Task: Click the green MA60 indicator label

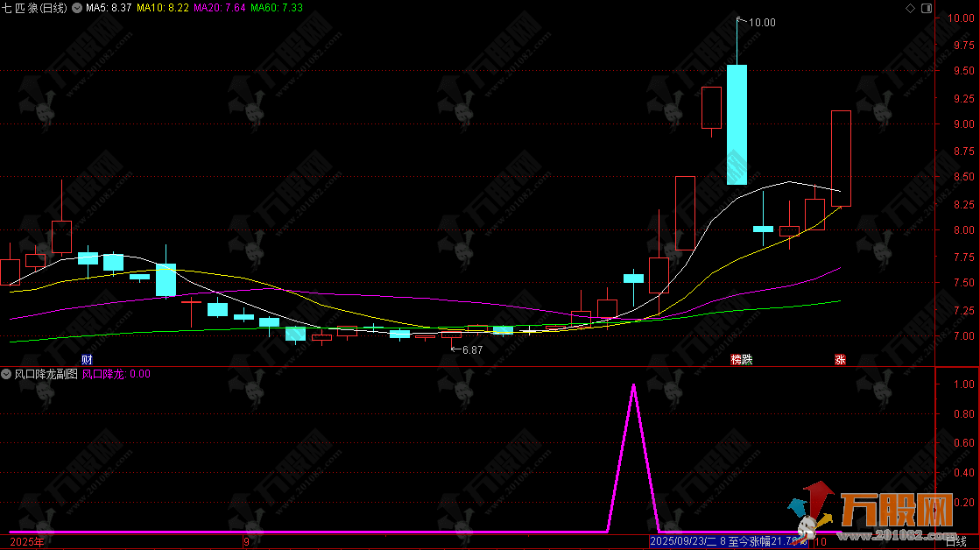Action: tap(276, 8)
